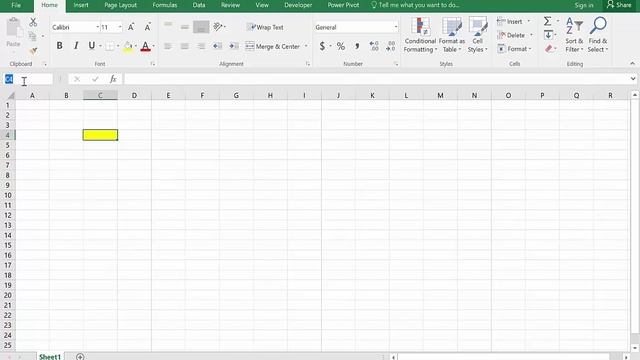Apply percent style
Image resolution: width=640 pixels, height=360 pixels.
(x=341, y=46)
